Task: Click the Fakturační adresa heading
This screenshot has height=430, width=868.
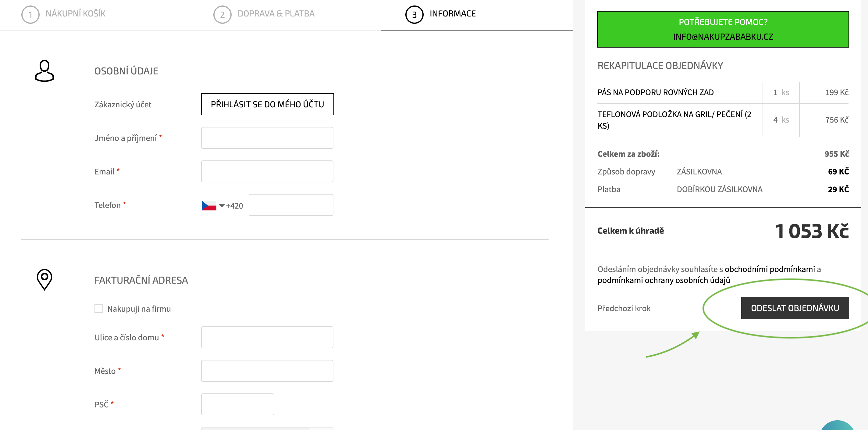Action: pyautogui.click(x=141, y=280)
